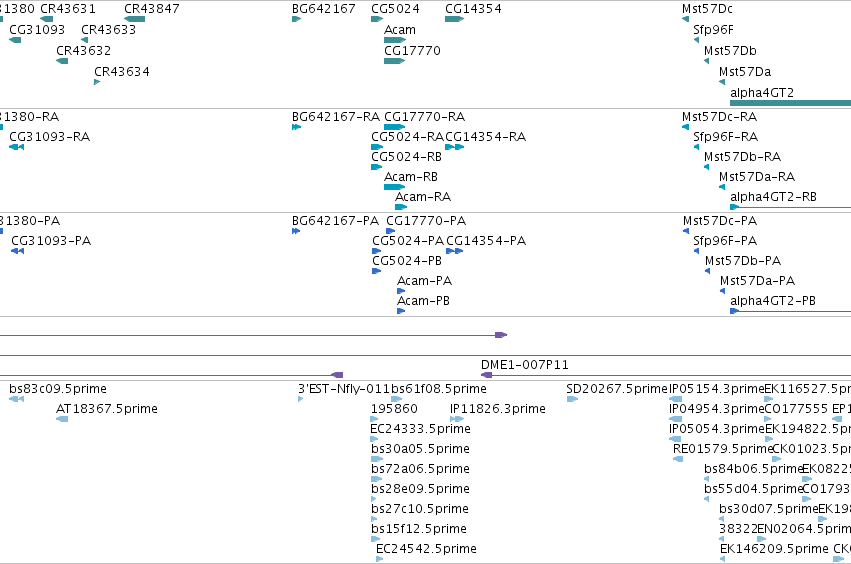The width and height of the screenshot is (851, 564).
Task: Click the CR43633 gene label
Action: coord(109,30)
